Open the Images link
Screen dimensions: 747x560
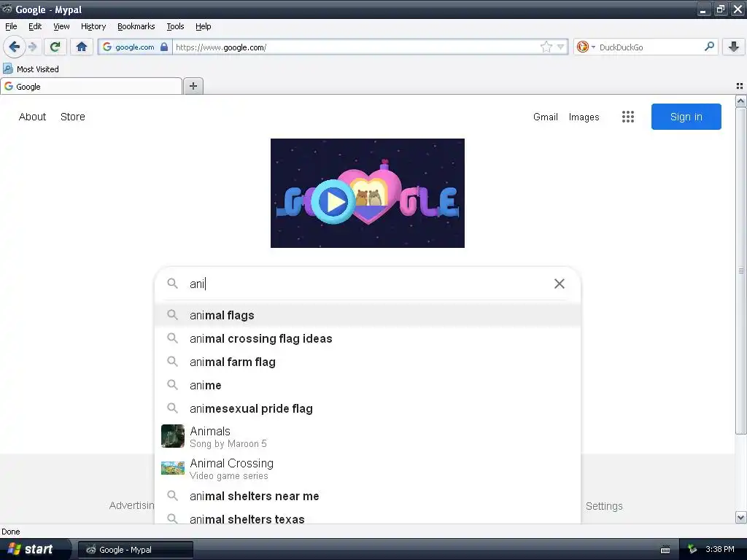tap(584, 117)
